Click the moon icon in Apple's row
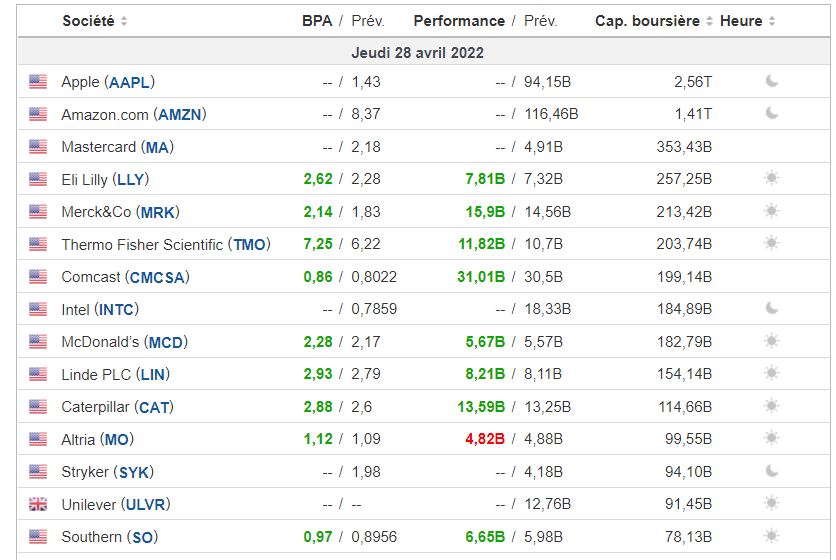 (x=772, y=82)
